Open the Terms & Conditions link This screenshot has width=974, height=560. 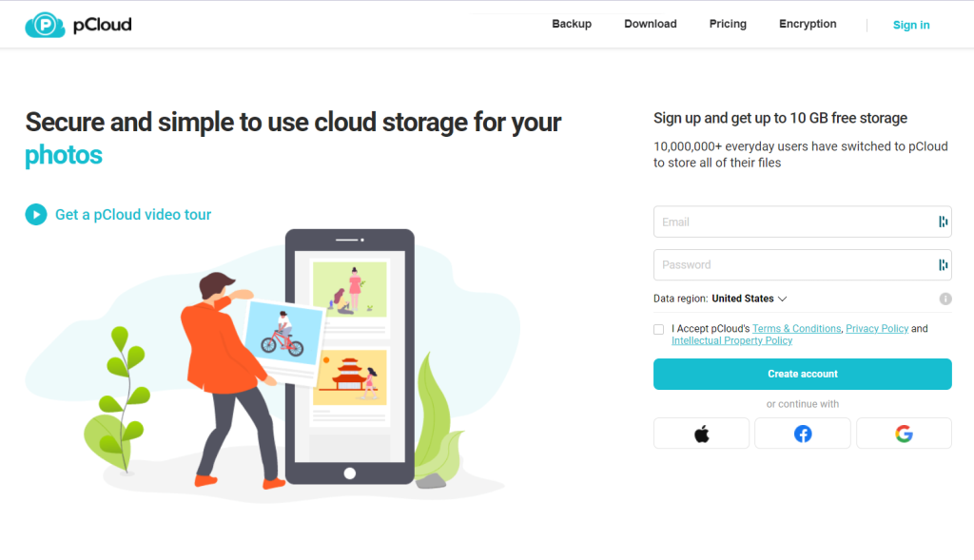click(x=796, y=328)
